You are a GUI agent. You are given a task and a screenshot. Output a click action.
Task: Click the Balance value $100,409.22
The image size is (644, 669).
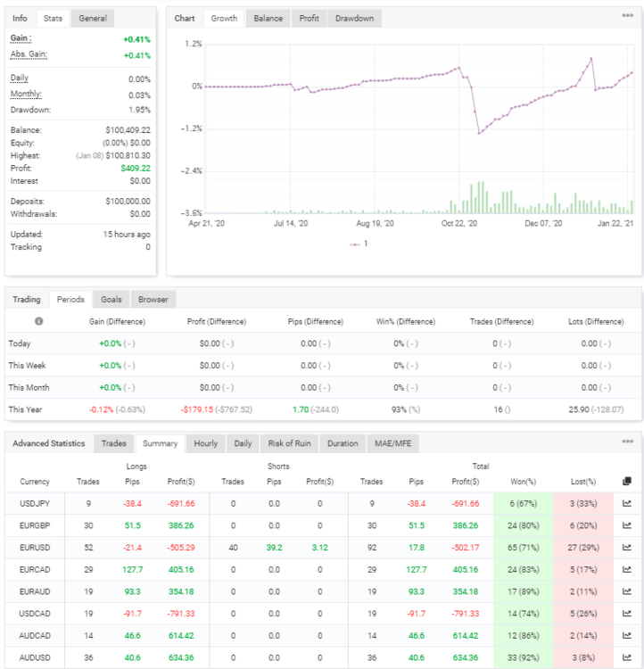128,130
